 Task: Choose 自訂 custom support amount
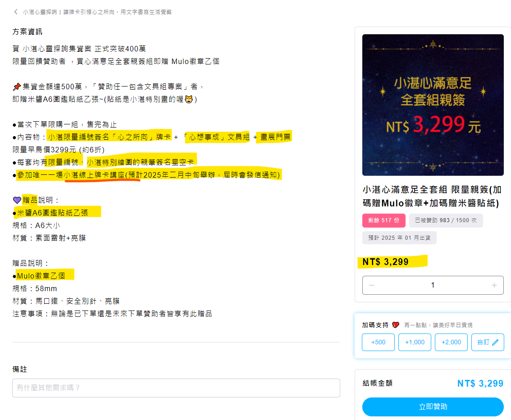488,342
